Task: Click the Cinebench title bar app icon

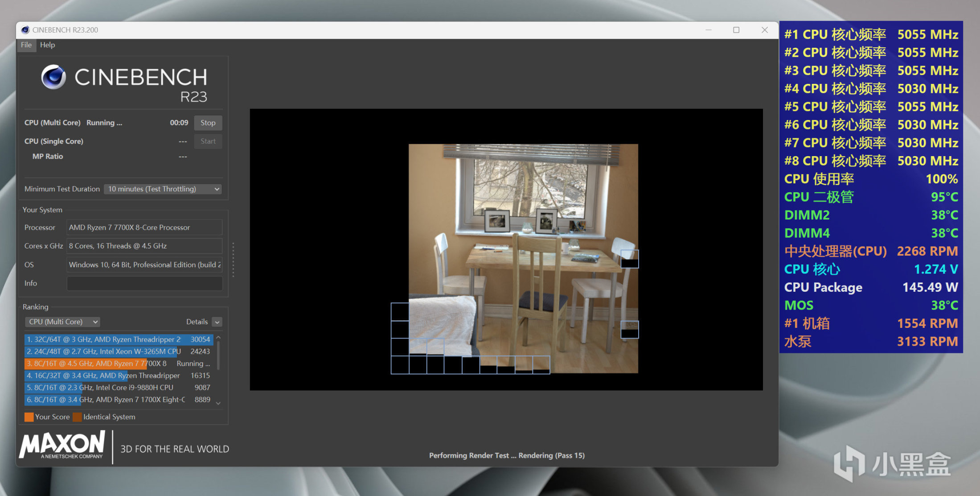Action: coord(25,30)
